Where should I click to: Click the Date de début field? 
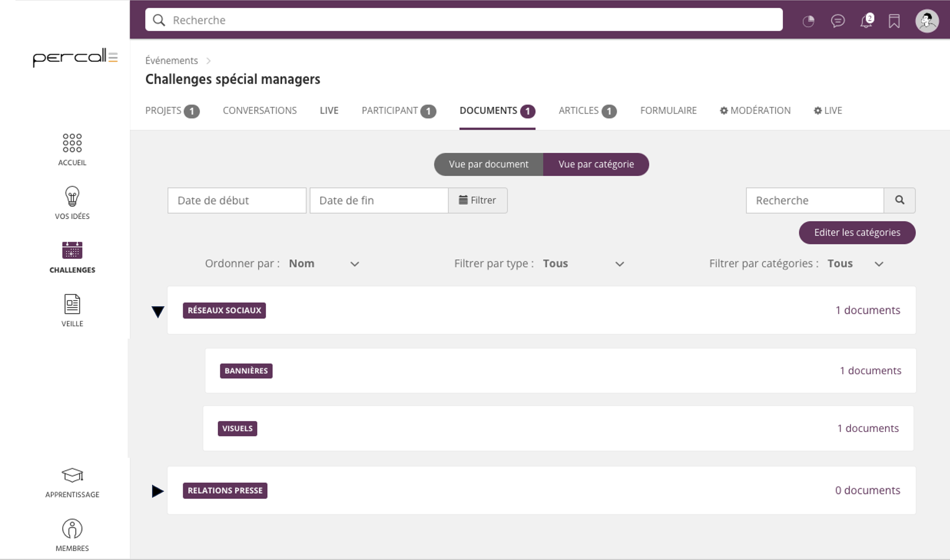pyautogui.click(x=237, y=200)
